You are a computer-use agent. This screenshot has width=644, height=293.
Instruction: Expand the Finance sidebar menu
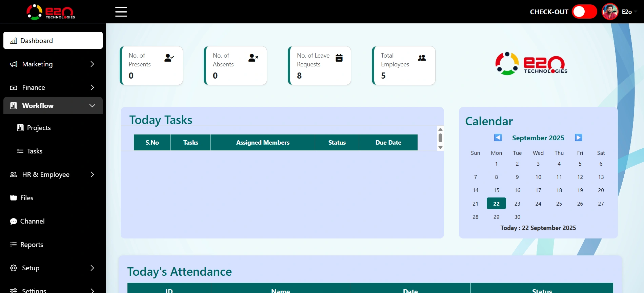(53, 87)
